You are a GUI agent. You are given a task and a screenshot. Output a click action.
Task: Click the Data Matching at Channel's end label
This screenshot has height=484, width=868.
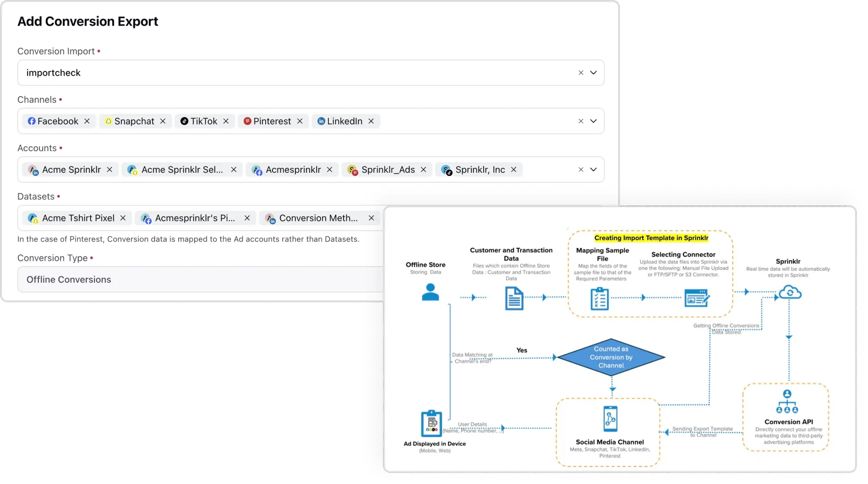472,358
